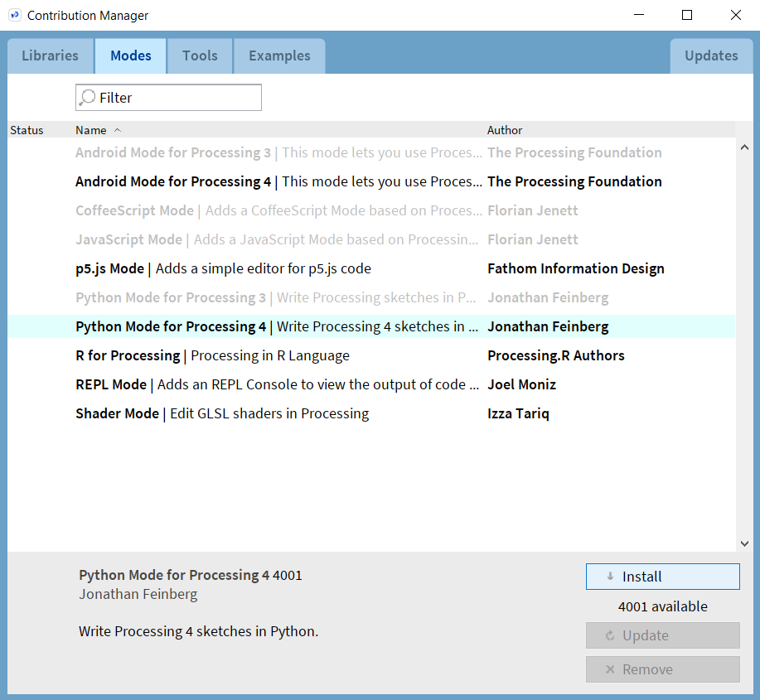Click into the Filter search field
Screen dimensions: 760x700
point(169,98)
